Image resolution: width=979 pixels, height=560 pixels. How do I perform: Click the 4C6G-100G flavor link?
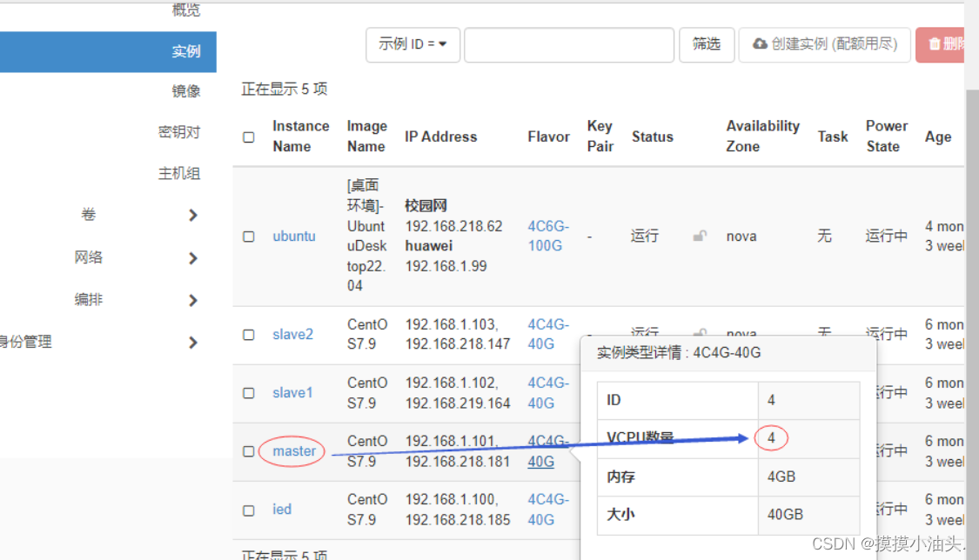548,236
